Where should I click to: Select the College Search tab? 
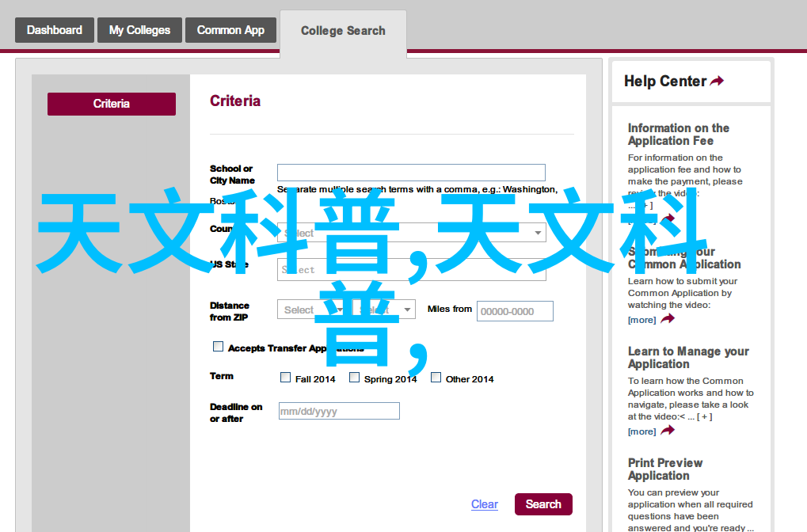pyautogui.click(x=343, y=31)
